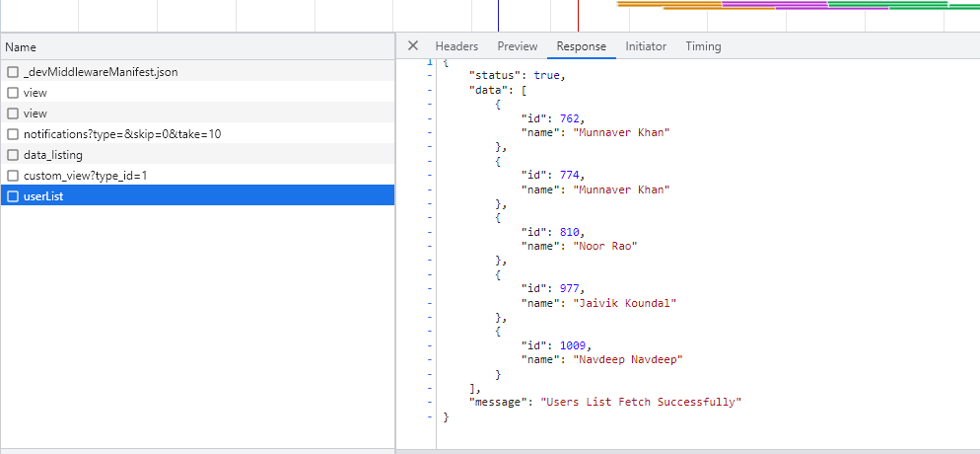Open the Preview tab
The height and width of the screenshot is (454, 980).
coord(518,46)
